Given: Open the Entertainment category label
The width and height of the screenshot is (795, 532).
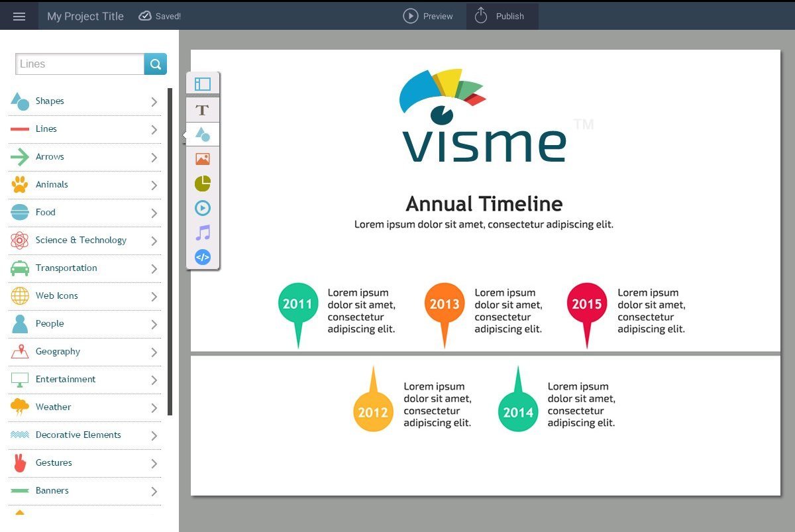Looking at the screenshot, I should pyautogui.click(x=66, y=379).
